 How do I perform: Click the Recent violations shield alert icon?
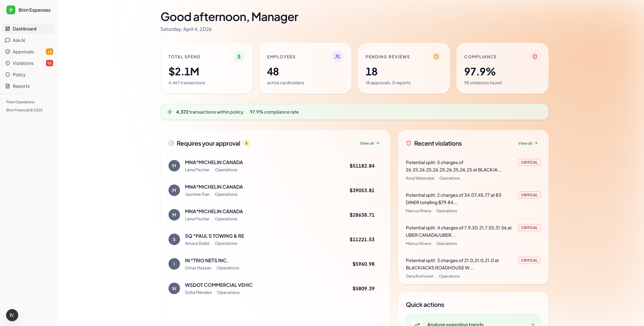pos(409,143)
